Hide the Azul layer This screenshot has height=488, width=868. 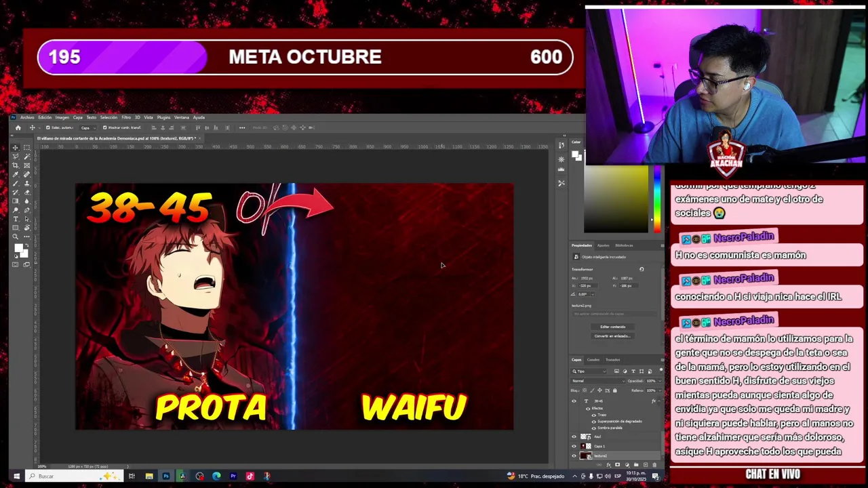tap(574, 436)
